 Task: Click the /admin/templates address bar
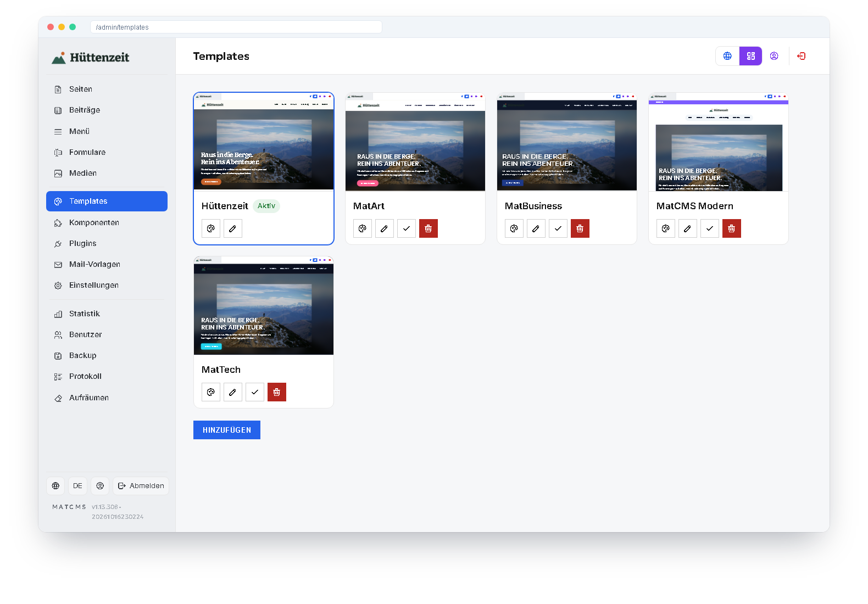coord(236,27)
